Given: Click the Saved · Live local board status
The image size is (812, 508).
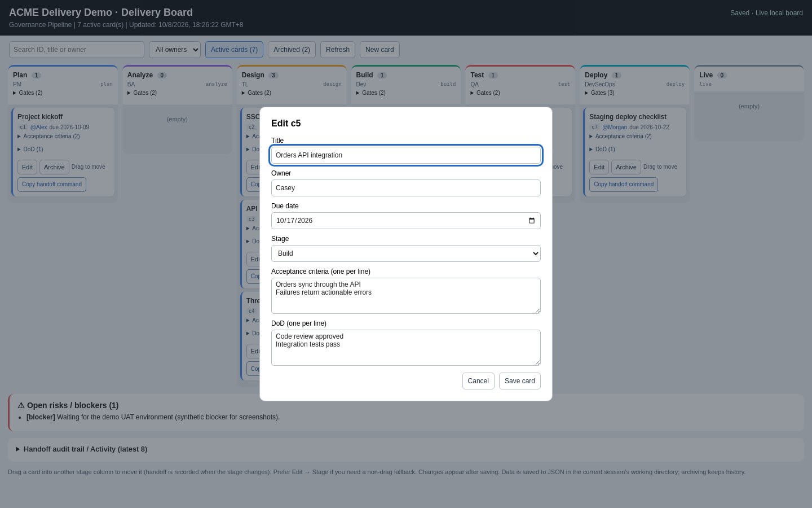Looking at the screenshot, I should pos(766,13).
